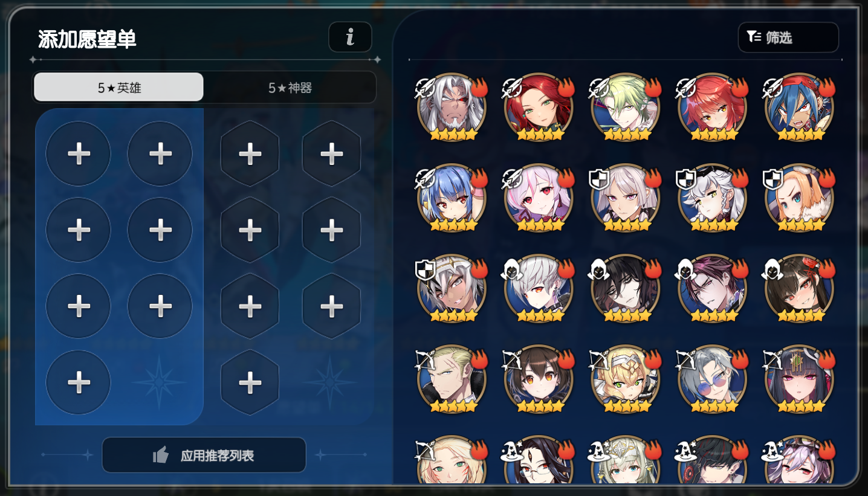868x496 pixels.
Task: Select the white-haired dark-skinned hero with red eye
Action: pos(452,108)
